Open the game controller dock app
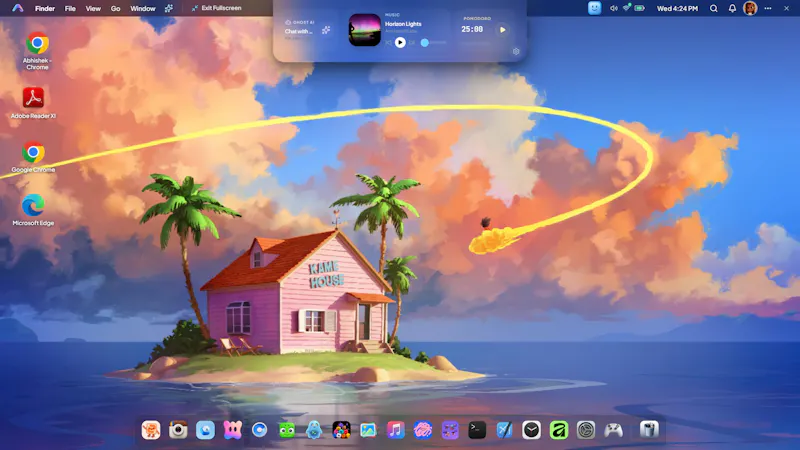Image resolution: width=800 pixels, height=450 pixels. coord(613,430)
